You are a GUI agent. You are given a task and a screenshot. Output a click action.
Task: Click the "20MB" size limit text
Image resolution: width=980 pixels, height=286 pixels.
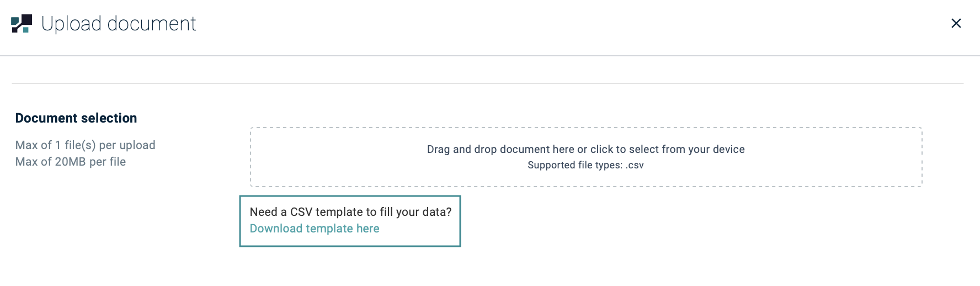(70, 162)
